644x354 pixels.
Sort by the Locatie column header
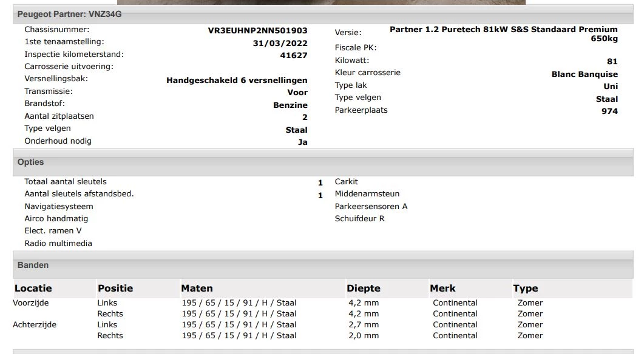click(33, 288)
